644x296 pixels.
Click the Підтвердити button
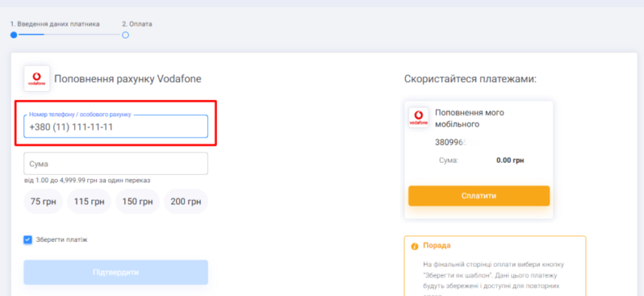[x=115, y=272]
